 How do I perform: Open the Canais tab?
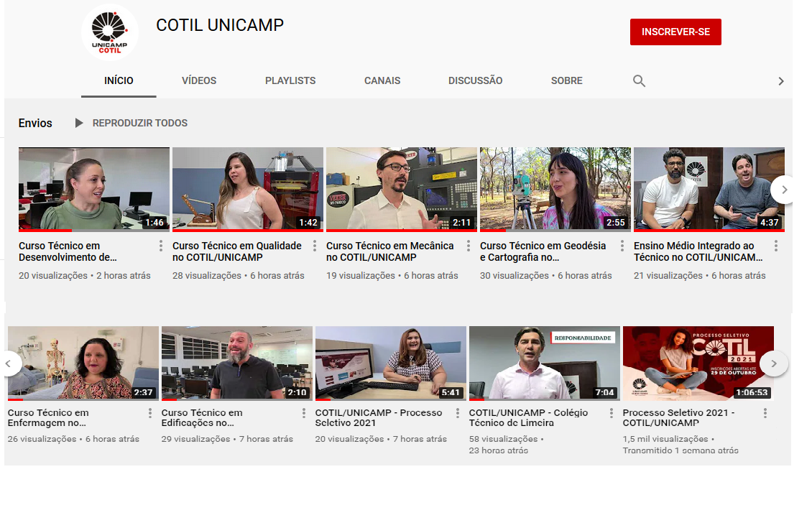(x=382, y=80)
